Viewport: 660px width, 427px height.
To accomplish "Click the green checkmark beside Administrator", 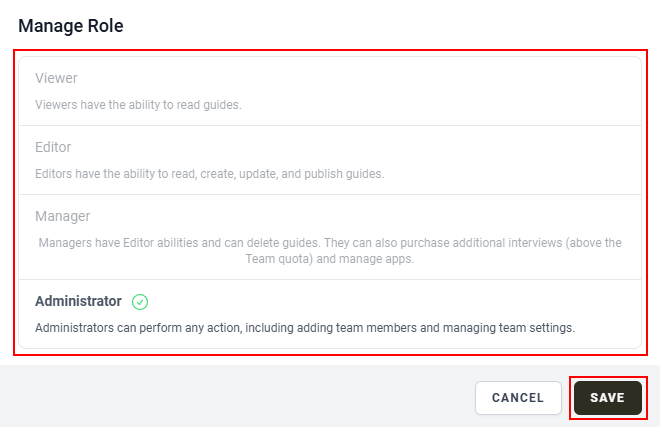I will pos(140,302).
